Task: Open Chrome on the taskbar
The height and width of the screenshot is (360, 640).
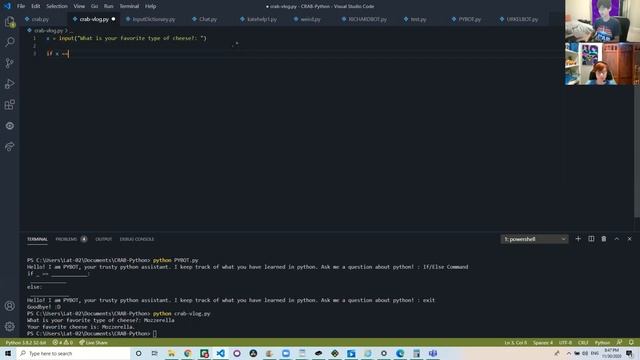Action: pyautogui.click(x=187, y=353)
